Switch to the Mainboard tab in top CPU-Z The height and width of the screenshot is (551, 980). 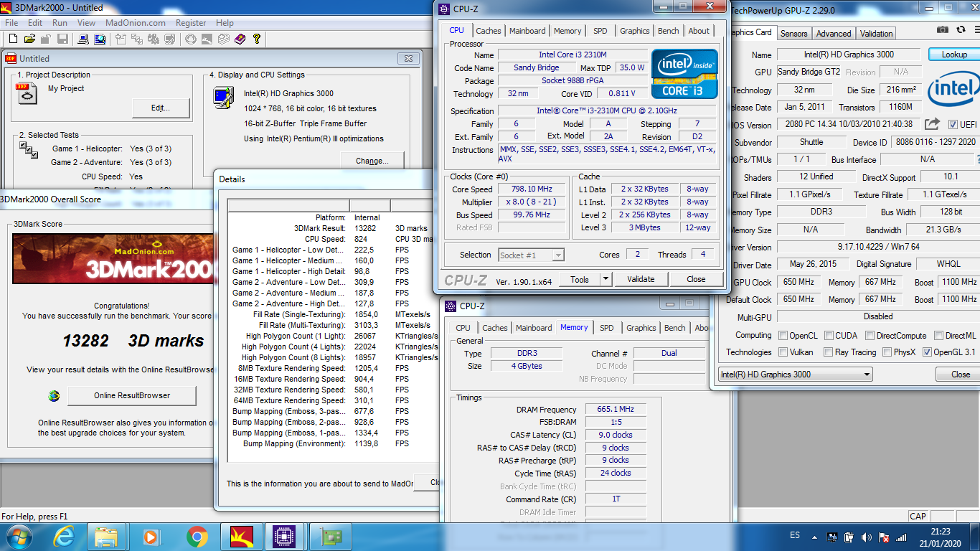[527, 31]
